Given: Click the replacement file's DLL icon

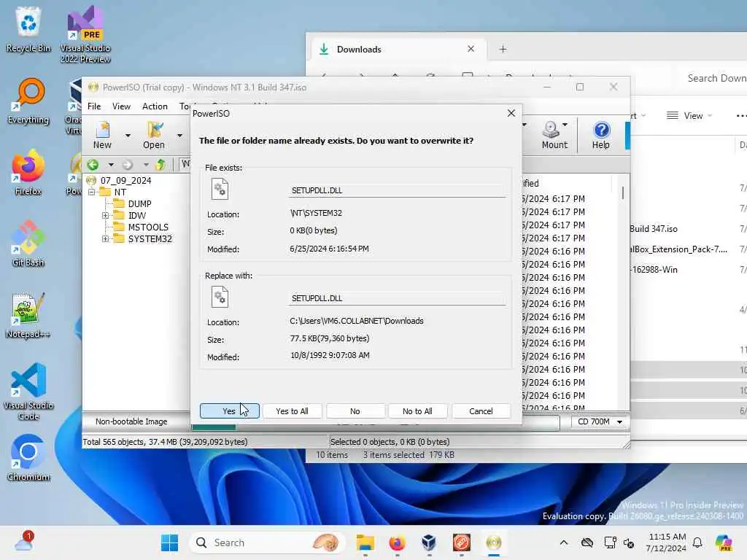Looking at the screenshot, I should click(x=220, y=297).
